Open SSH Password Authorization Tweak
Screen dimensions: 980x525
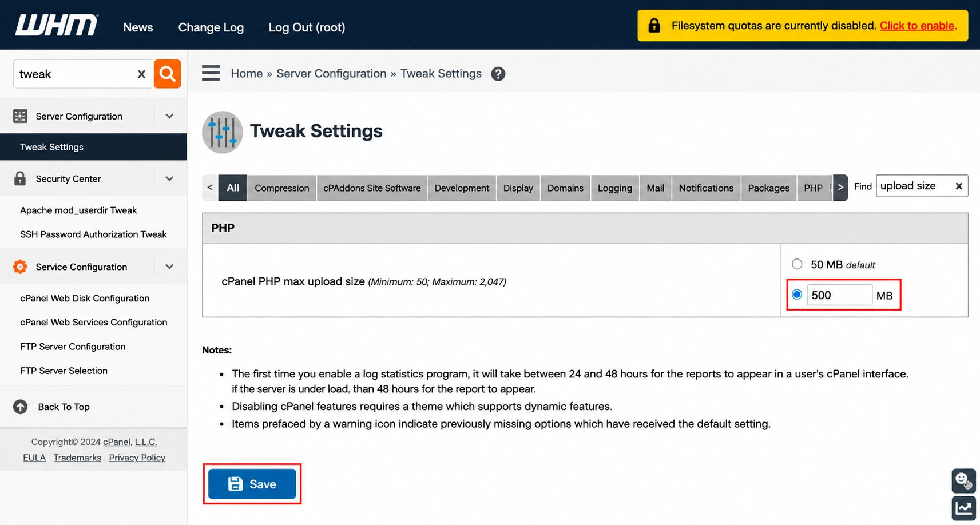pos(93,234)
